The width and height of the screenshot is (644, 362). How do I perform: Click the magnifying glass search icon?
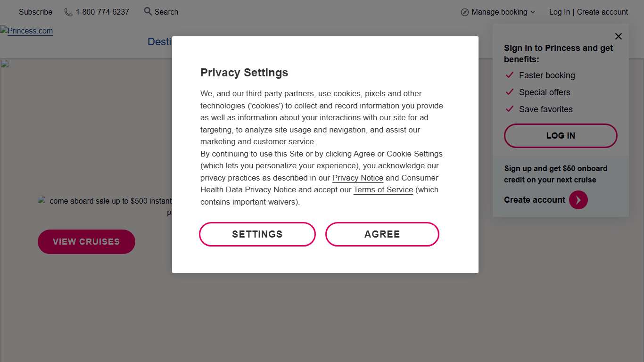coord(148,11)
